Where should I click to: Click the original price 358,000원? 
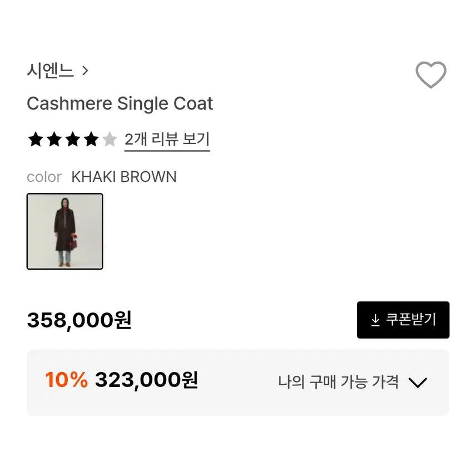[x=80, y=320]
